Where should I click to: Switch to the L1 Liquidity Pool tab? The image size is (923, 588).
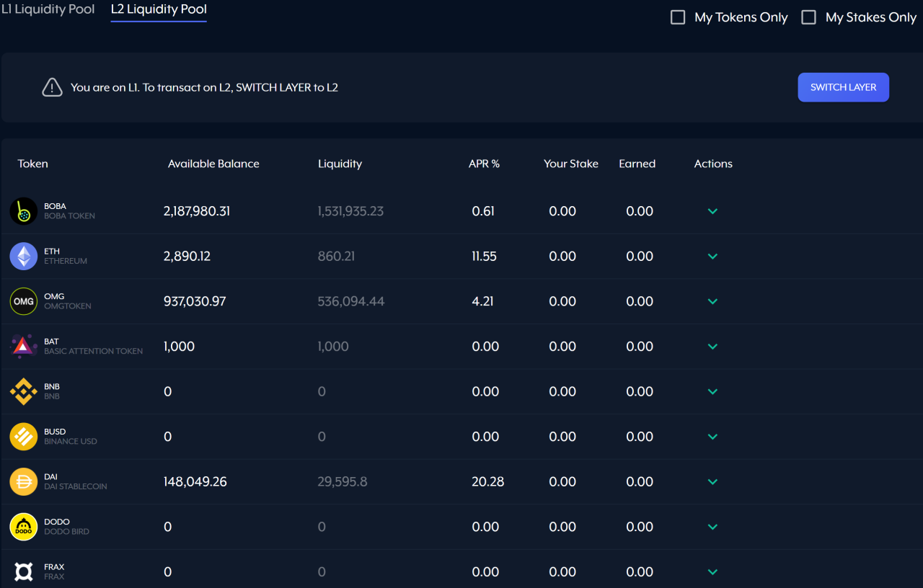pyautogui.click(x=48, y=10)
